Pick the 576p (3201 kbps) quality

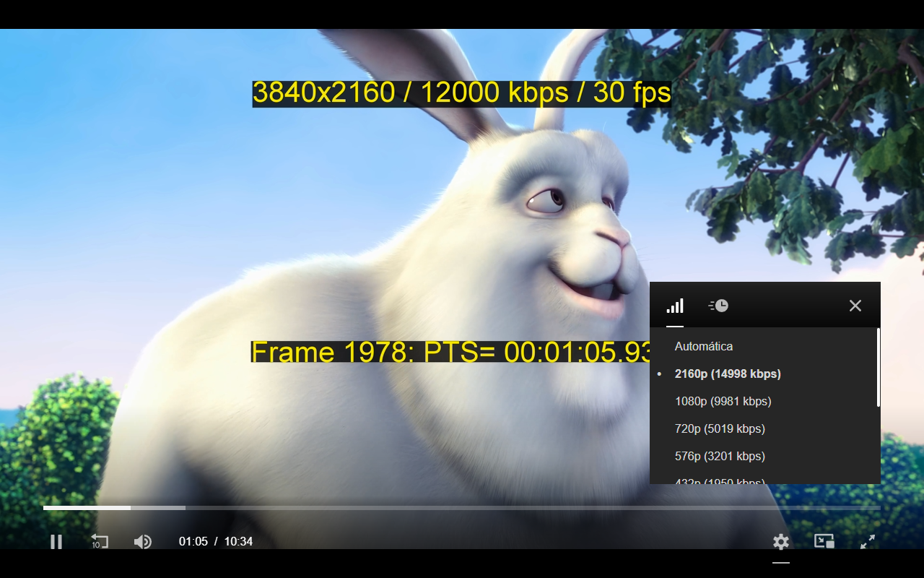719,456
